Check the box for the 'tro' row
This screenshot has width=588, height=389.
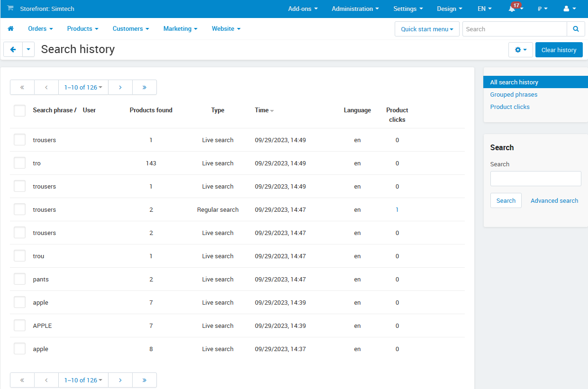point(19,163)
